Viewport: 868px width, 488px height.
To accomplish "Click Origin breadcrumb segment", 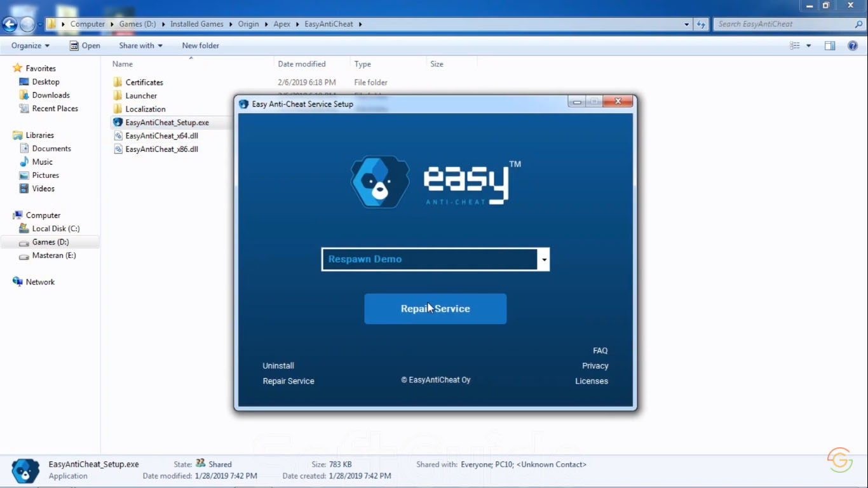I will click(248, 24).
